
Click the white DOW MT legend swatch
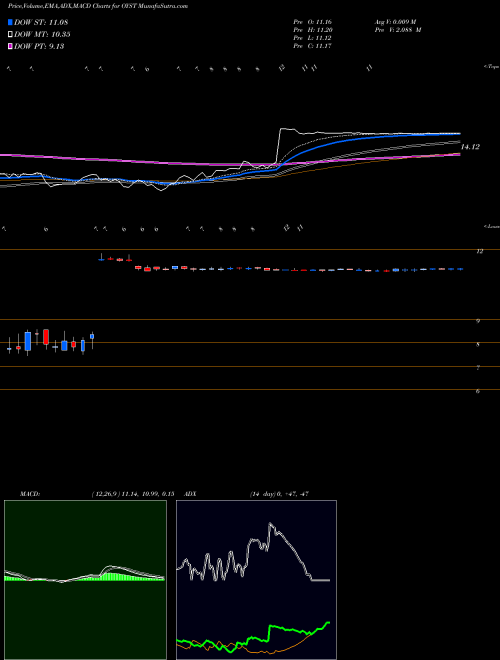[x=11, y=35]
